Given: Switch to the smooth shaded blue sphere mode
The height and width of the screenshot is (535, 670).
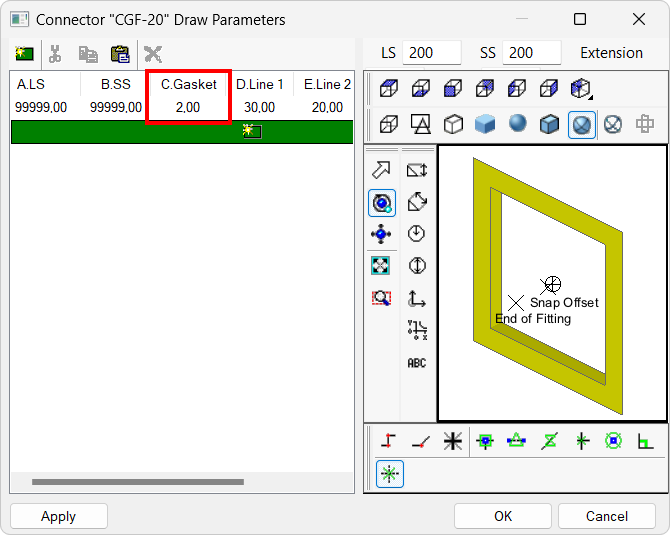Looking at the screenshot, I should pyautogui.click(x=517, y=123).
